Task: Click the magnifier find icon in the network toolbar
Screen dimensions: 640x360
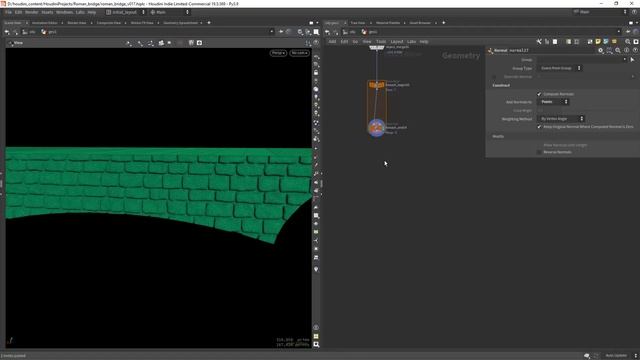Action: pyautogui.click(x=628, y=42)
